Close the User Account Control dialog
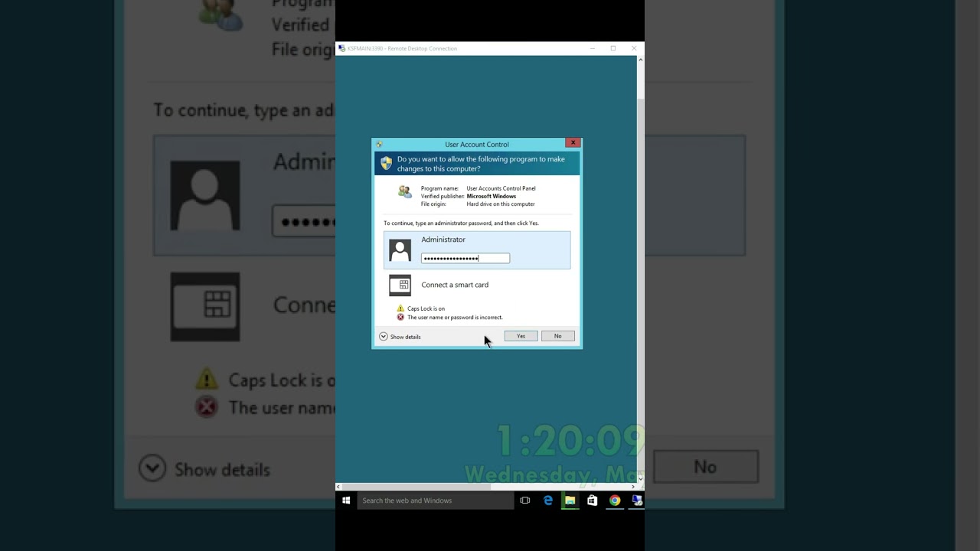 pyautogui.click(x=573, y=142)
